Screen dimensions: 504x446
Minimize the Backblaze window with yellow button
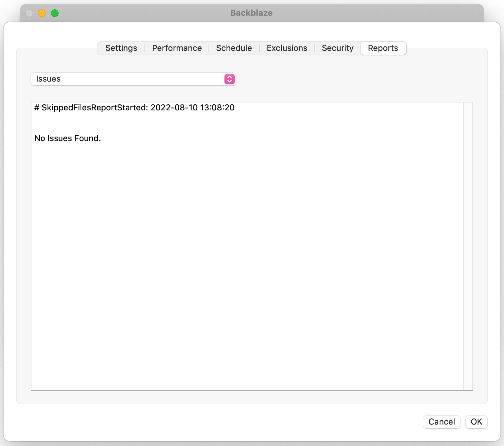[42, 13]
